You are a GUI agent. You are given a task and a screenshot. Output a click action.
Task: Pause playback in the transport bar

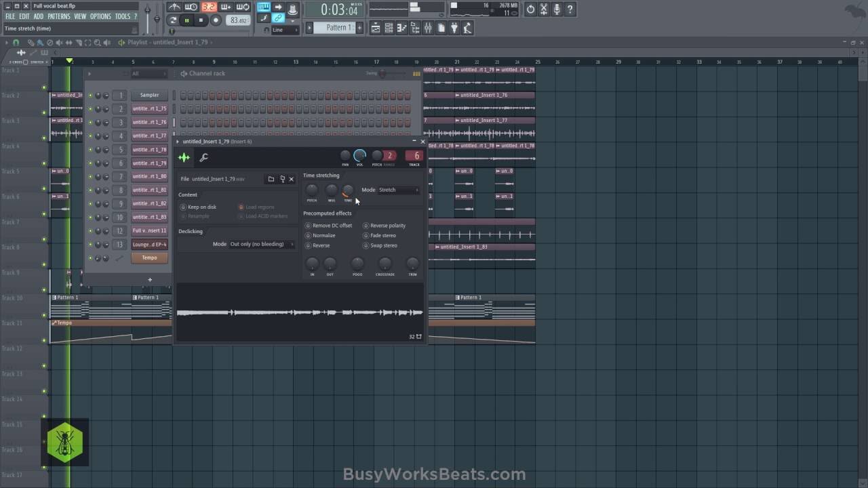pyautogui.click(x=186, y=21)
